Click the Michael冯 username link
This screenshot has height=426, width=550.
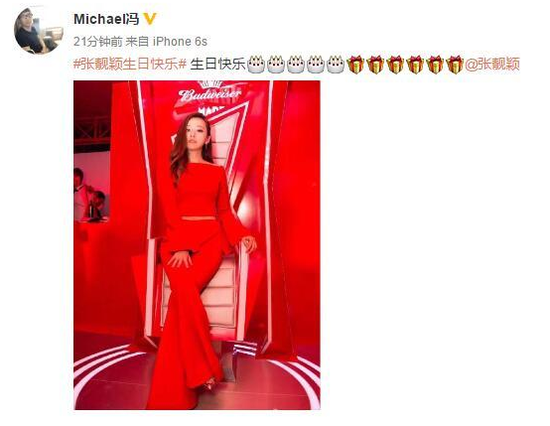[106, 19]
